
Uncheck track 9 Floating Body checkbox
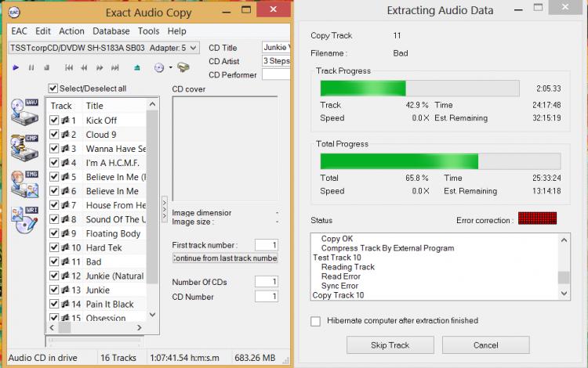pyautogui.click(x=54, y=233)
